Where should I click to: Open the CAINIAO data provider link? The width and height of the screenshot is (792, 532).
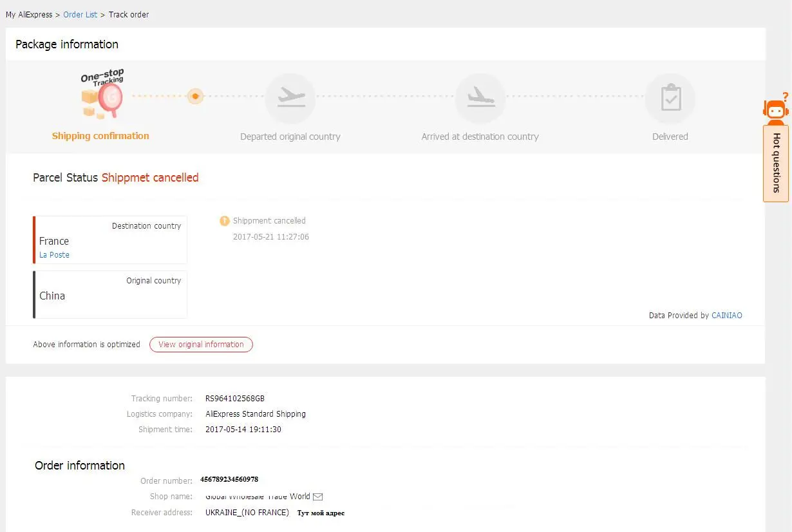point(727,316)
